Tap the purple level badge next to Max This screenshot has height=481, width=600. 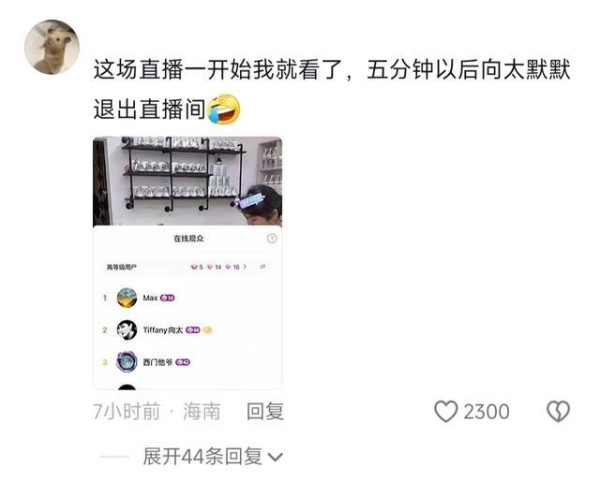[167, 298]
